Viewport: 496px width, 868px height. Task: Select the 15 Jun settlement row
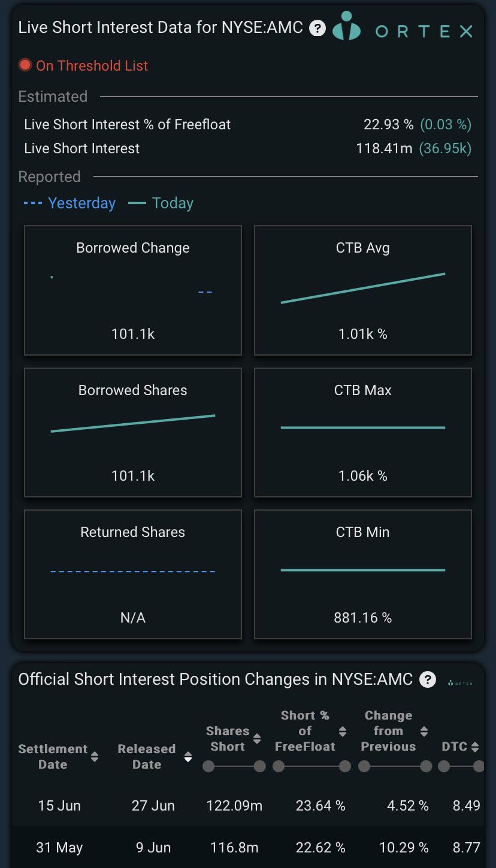[x=248, y=806]
